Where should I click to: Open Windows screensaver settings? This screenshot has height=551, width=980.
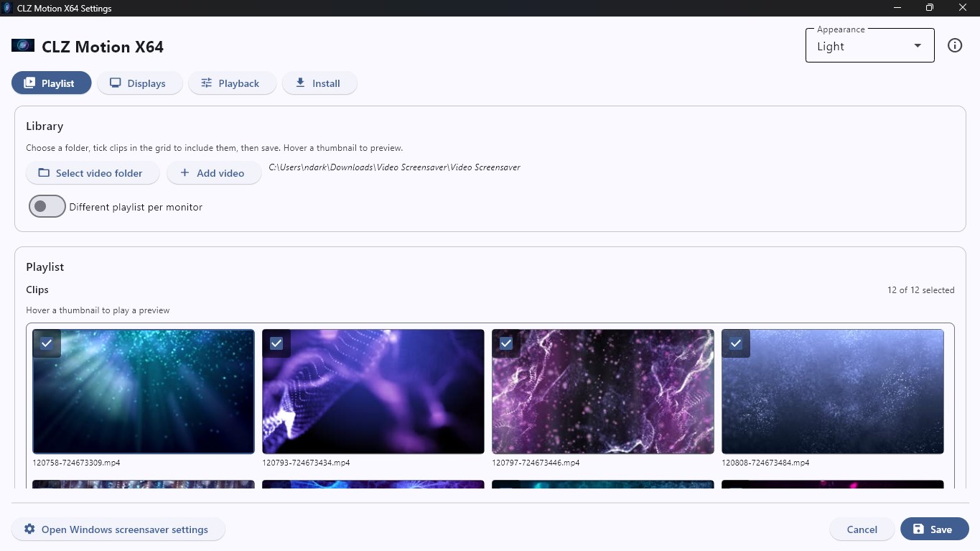coord(118,529)
